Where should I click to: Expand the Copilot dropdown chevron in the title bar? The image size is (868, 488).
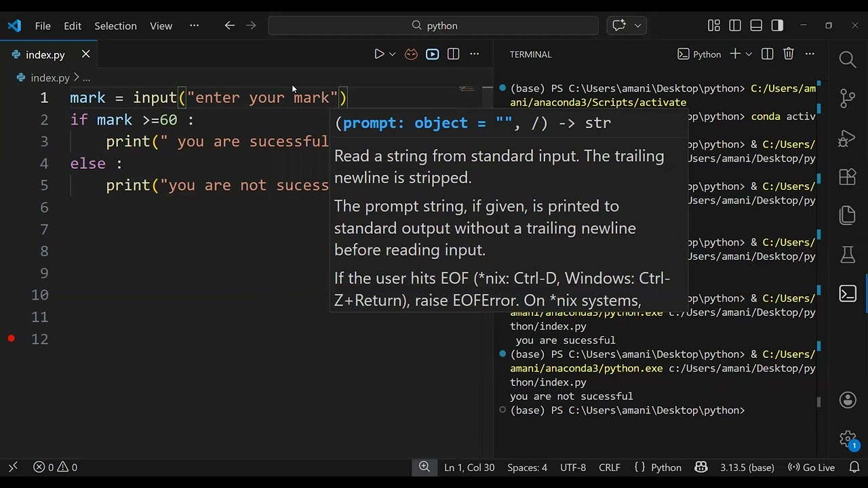[x=637, y=26]
